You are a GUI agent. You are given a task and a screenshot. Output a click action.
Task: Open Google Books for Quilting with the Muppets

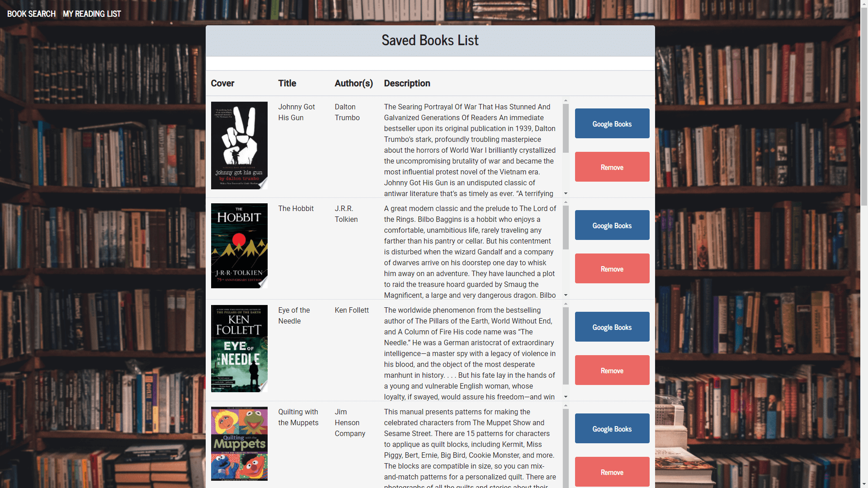coord(612,428)
